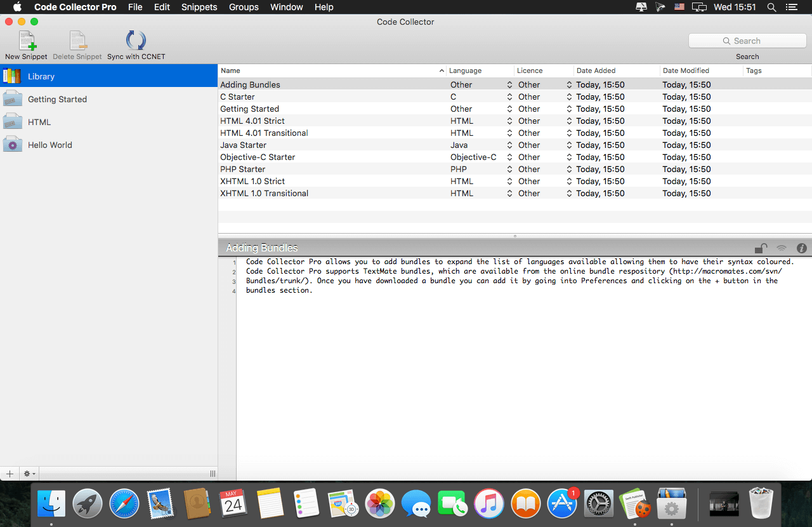812x527 pixels.
Task: Select the "XHTML 1.0 Transitional" snippet
Action: click(514, 193)
